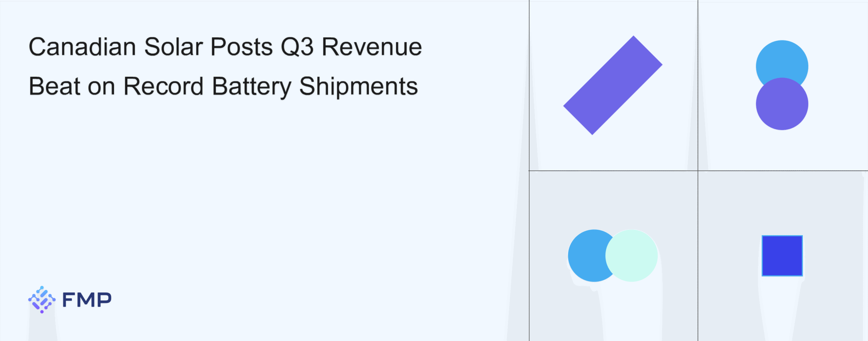Click the word "Shipments" in the headline

(x=358, y=87)
